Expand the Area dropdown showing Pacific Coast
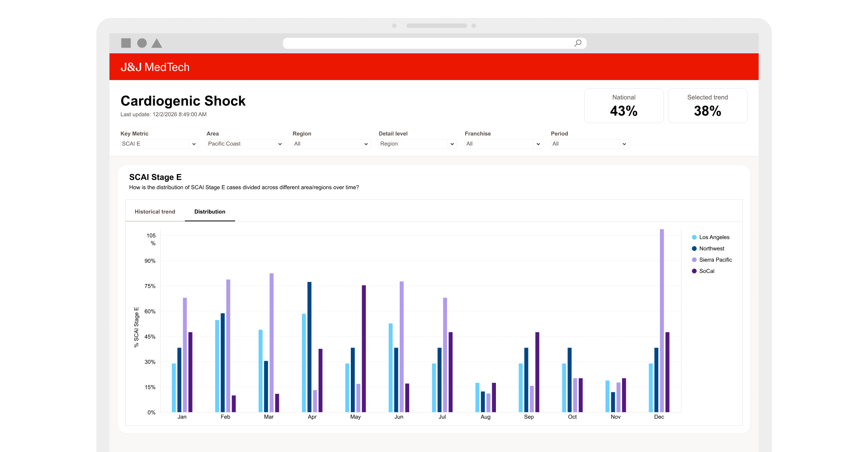The width and height of the screenshot is (868, 452). [x=245, y=144]
